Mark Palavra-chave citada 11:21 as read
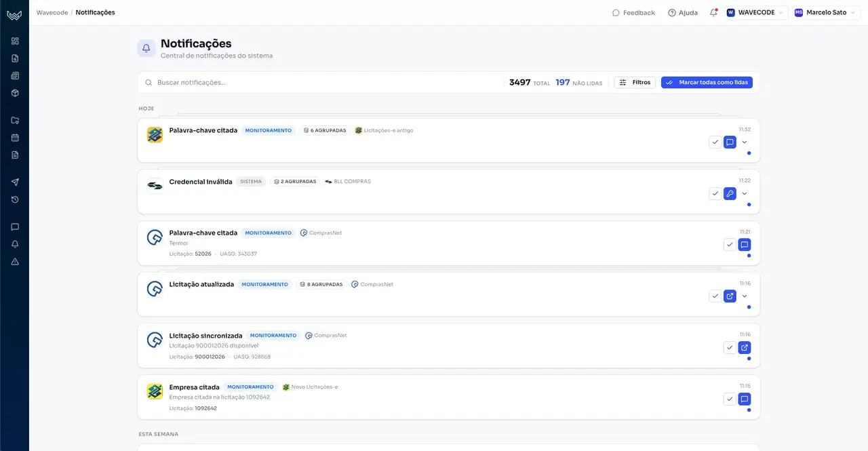The height and width of the screenshot is (451, 868). [x=730, y=245]
